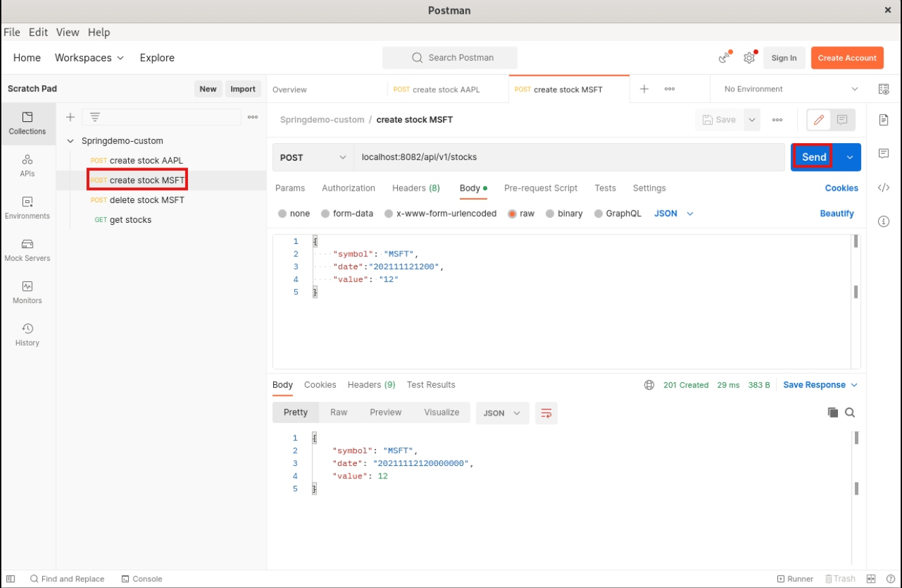Open the Save Response dropdown
This screenshot has width=902, height=588.
(820, 385)
